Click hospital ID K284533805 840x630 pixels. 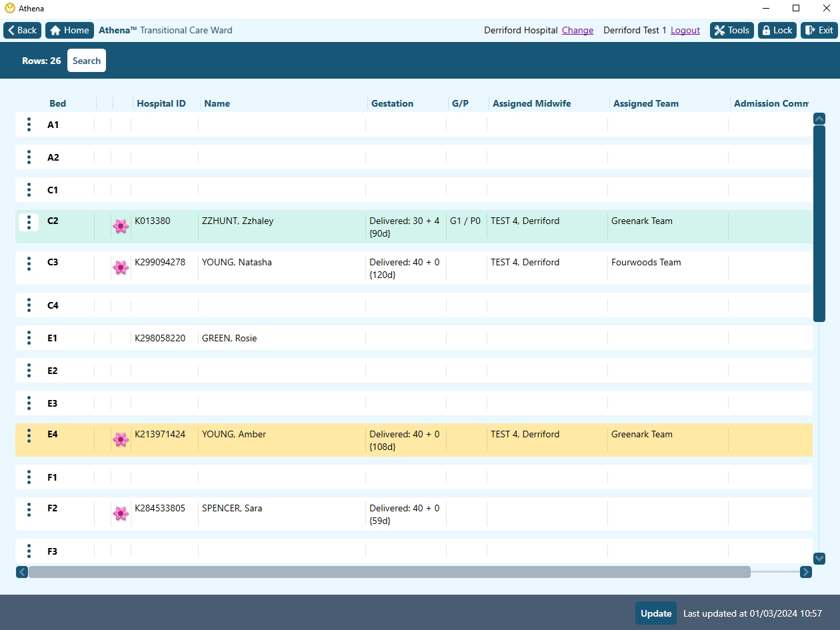point(160,508)
